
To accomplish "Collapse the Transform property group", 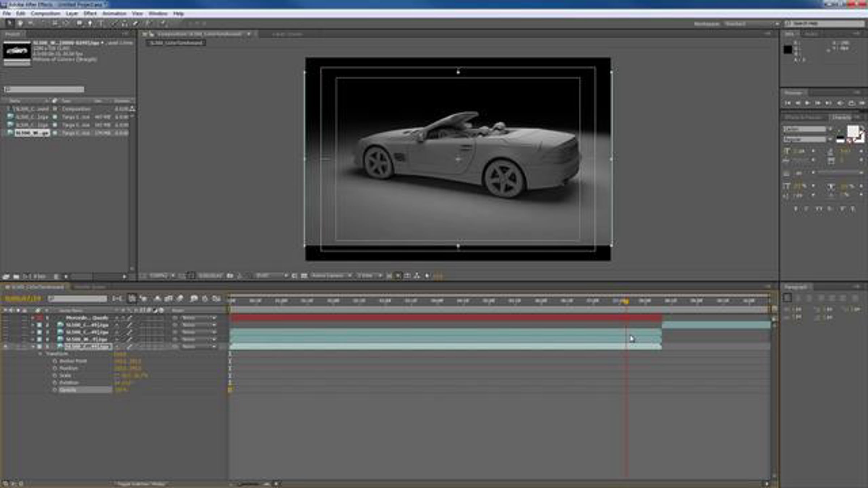I will (40, 354).
